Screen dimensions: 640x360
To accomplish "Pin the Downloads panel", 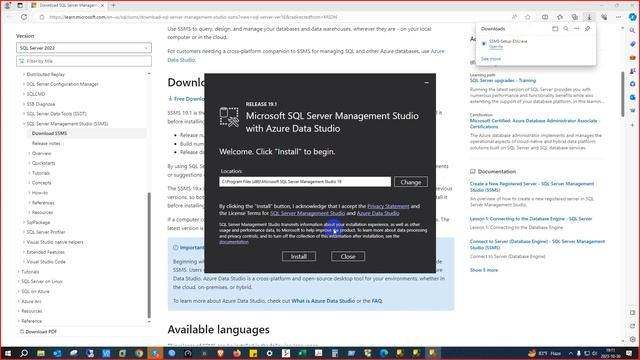I will (x=587, y=29).
